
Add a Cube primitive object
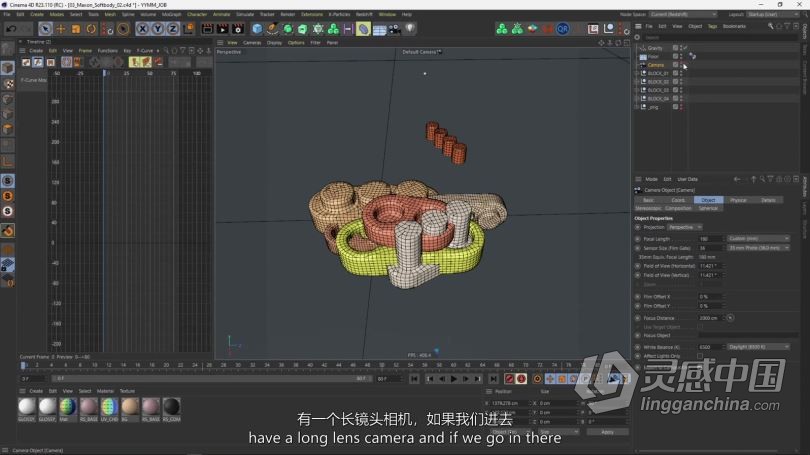point(257,29)
